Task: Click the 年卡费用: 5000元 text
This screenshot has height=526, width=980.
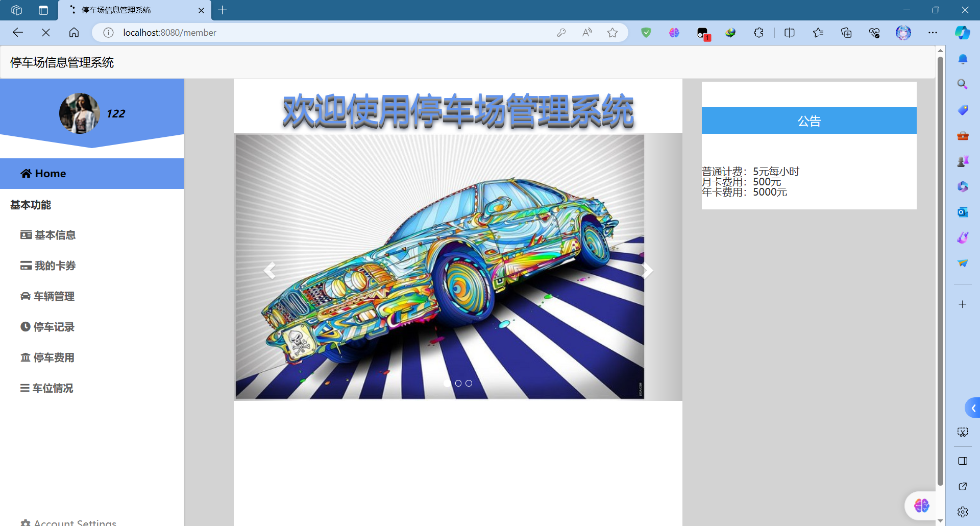Action: pyautogui.click(x=745, y=192)
